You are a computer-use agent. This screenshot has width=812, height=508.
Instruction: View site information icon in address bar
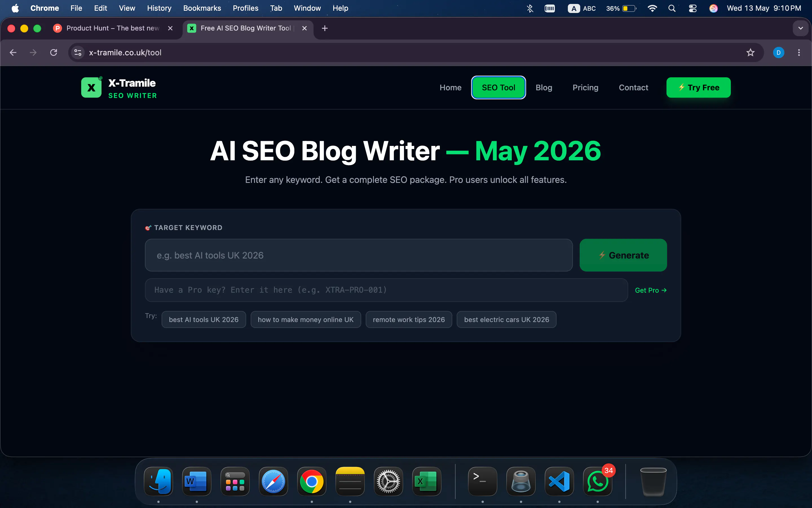78,52
